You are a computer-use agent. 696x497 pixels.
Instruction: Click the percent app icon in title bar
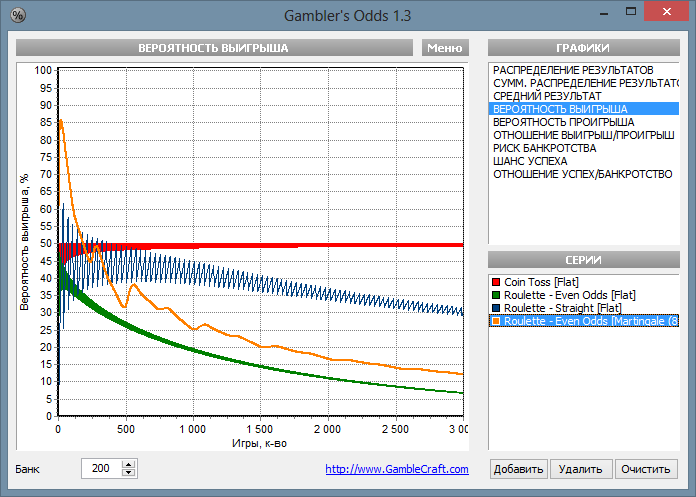pos(18,15)
